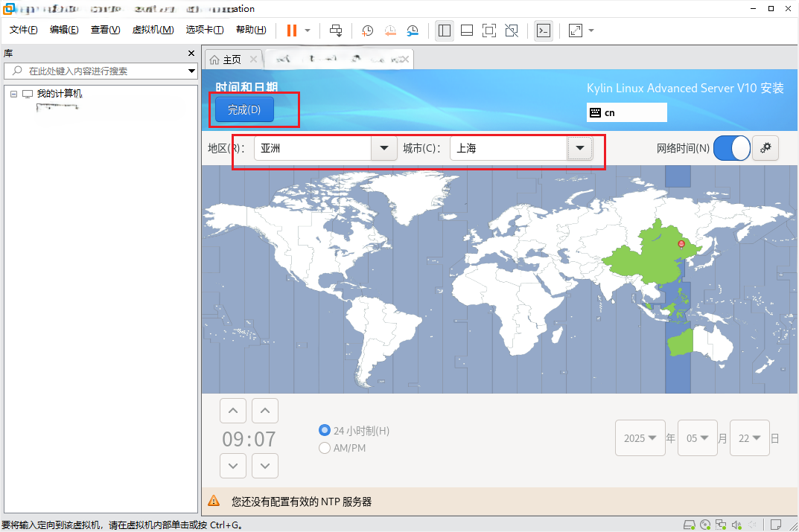Click the 完成(D) button
Image resolution: width=799 pixels, height=532 pixels.
click(x=244, y=109)
